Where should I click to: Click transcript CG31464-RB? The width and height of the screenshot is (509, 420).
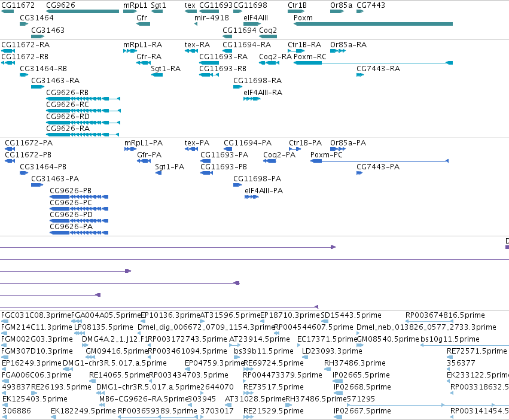[x=43, y=69]
